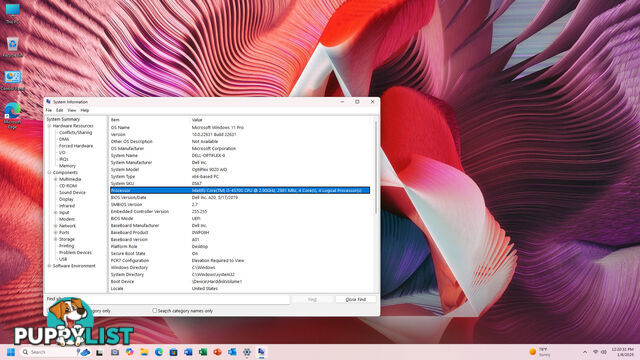Select Printing in the tree
640x360 pixels.
(x=67, y=246)
